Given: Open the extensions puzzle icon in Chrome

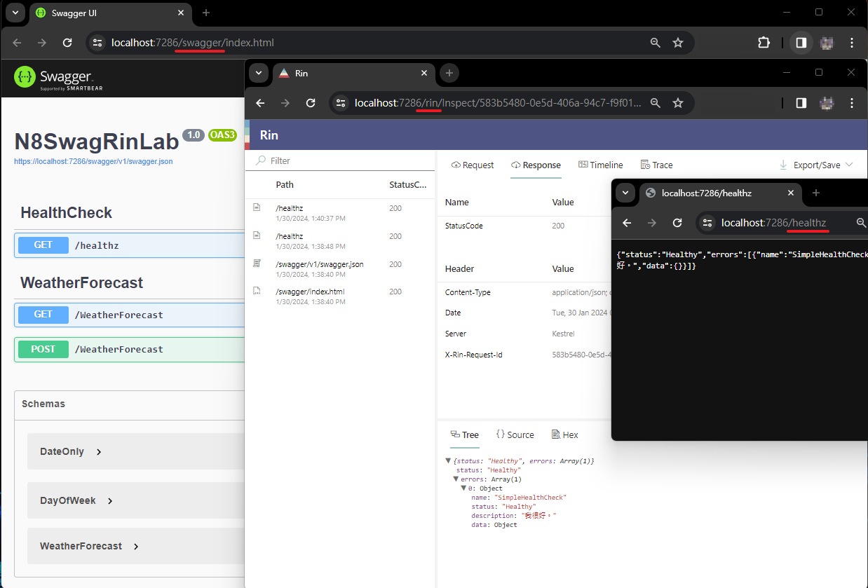Looking at the screenshot, I should (x=764, y=43).
